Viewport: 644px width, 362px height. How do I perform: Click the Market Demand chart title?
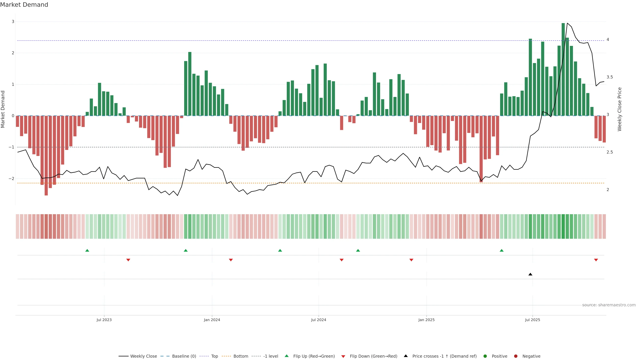(x=24, y=5)
